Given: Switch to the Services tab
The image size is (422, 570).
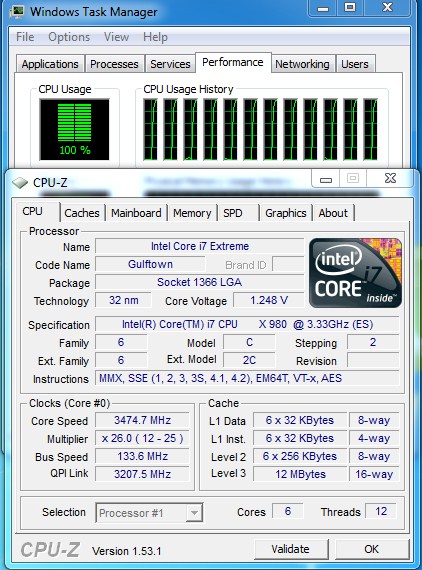Looking at the screenshot, I should point(170,64).
